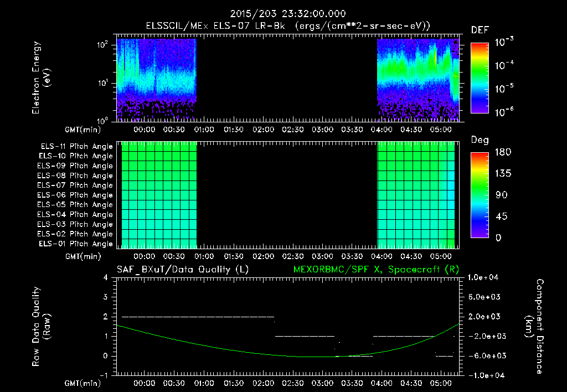Screen dimensions: 567x392
Task: Click the green MEXORBMC/SPF X, Spacecraft (R) title
Action: point(376,270)
